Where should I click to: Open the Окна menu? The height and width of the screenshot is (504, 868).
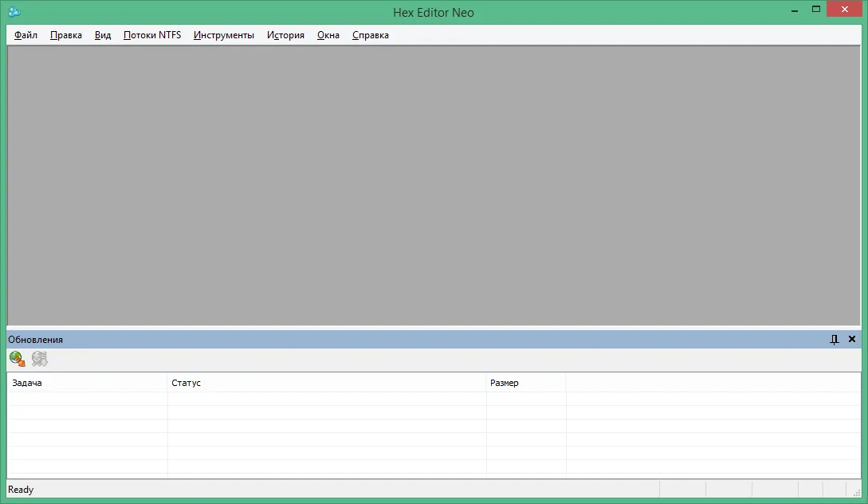point(328,35)
